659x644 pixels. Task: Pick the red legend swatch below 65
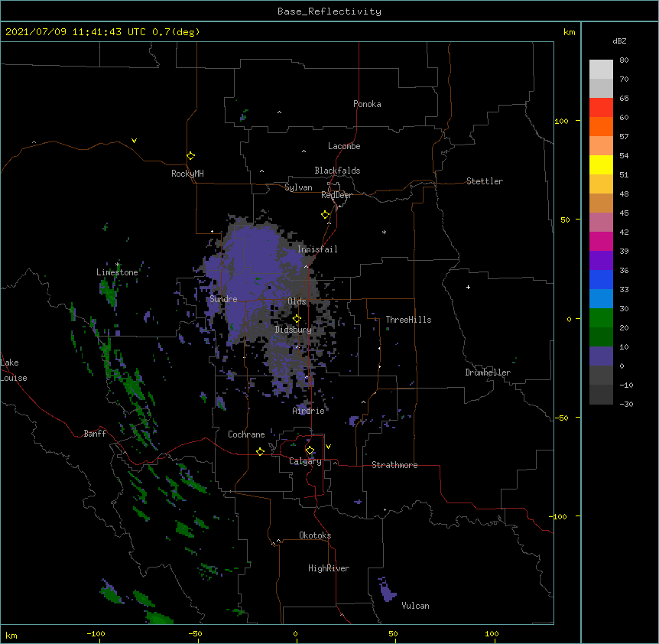point(601,108)
